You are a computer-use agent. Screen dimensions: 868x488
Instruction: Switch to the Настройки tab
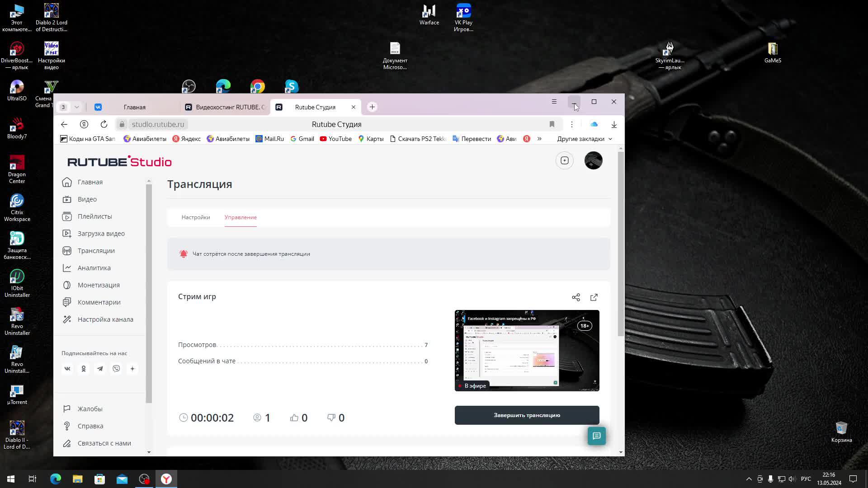tap(196, 217)
